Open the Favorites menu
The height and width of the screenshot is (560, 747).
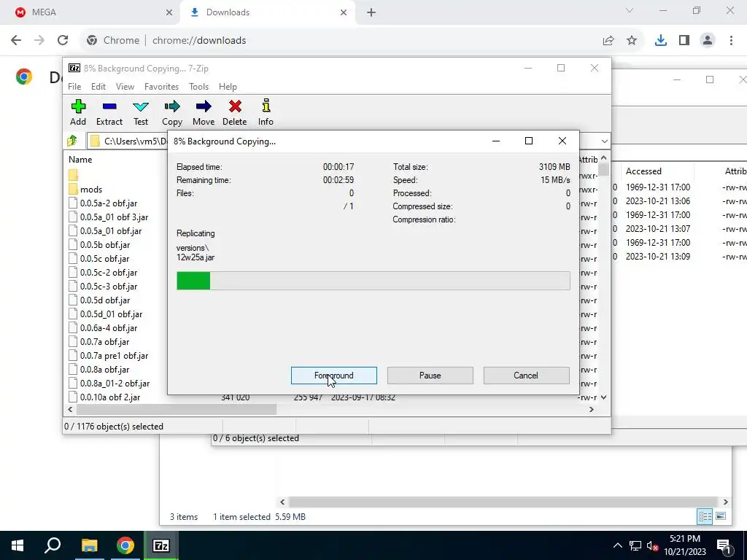point(161,87)
